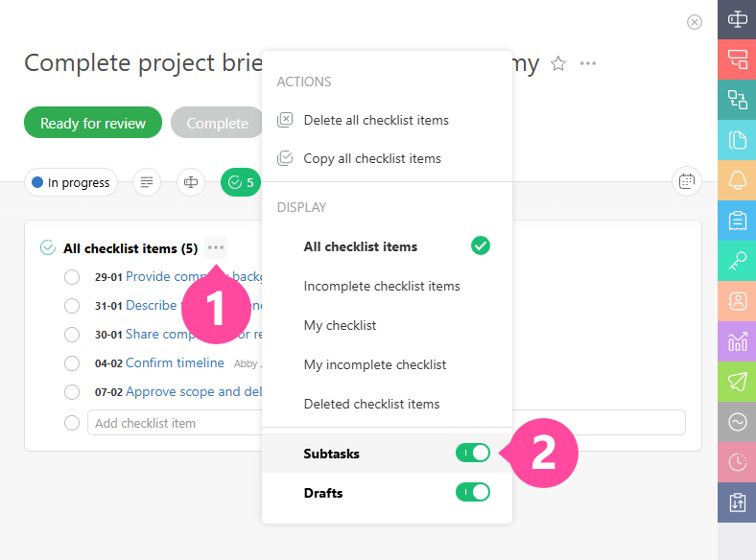Open the key icon panel in sidebar
Viewport: 756px width, 560px height.
click(737, 261)
